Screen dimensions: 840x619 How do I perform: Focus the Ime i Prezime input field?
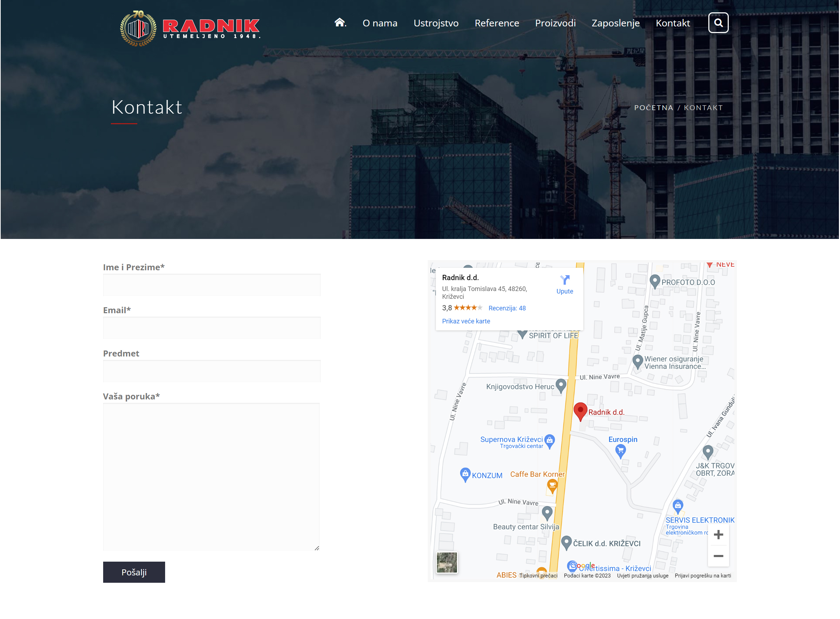(x=212, y=285)
